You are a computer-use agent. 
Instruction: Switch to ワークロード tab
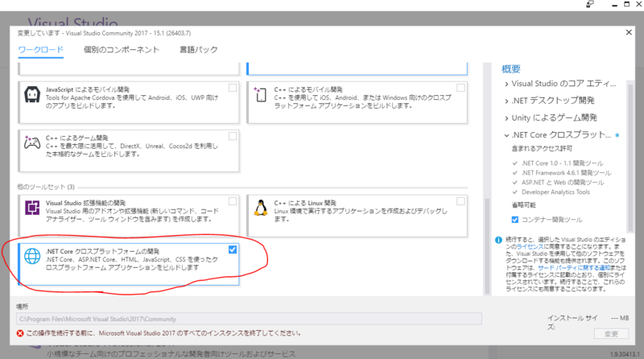pyautogui.click(x=41, y=50)
